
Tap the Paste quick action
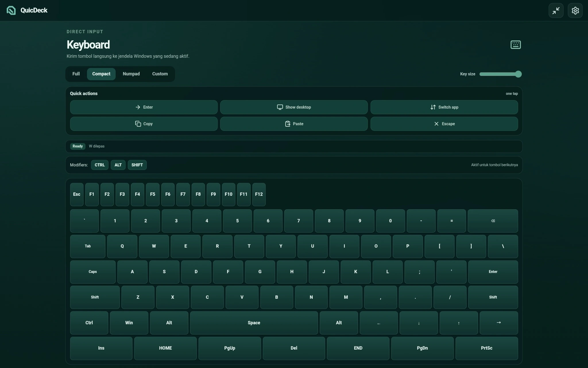[x=294, y=124]
